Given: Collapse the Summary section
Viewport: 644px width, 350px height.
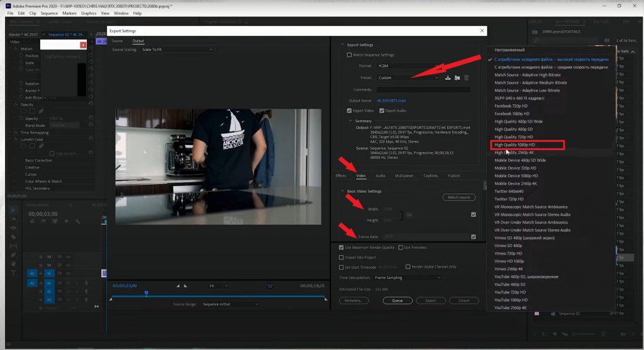Looking at the screenshot, I should pos(350,121).
